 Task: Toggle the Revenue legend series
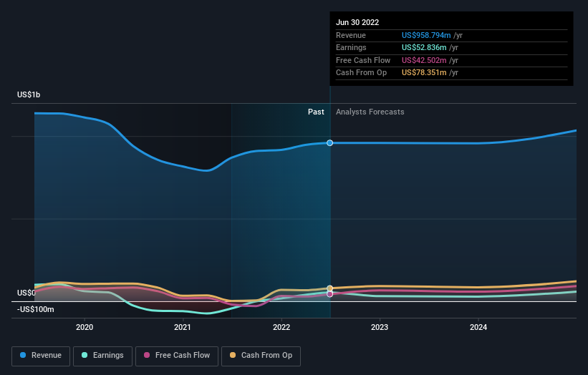point(41,356)
